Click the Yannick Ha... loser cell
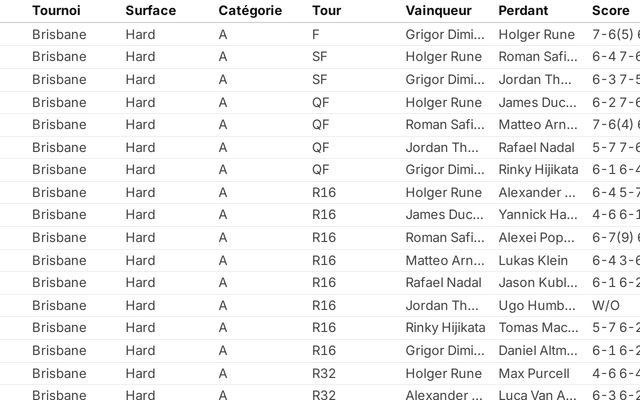 537,215
